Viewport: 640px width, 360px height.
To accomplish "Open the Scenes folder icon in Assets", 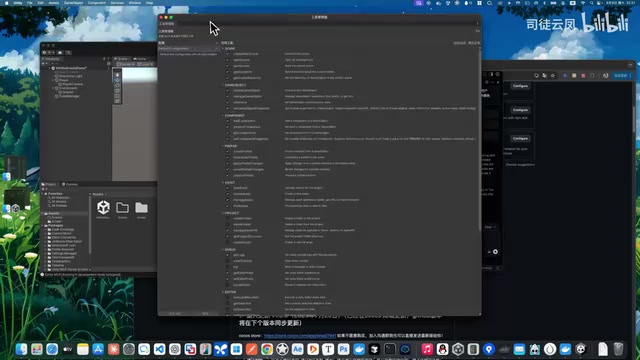I will point(122,207).
